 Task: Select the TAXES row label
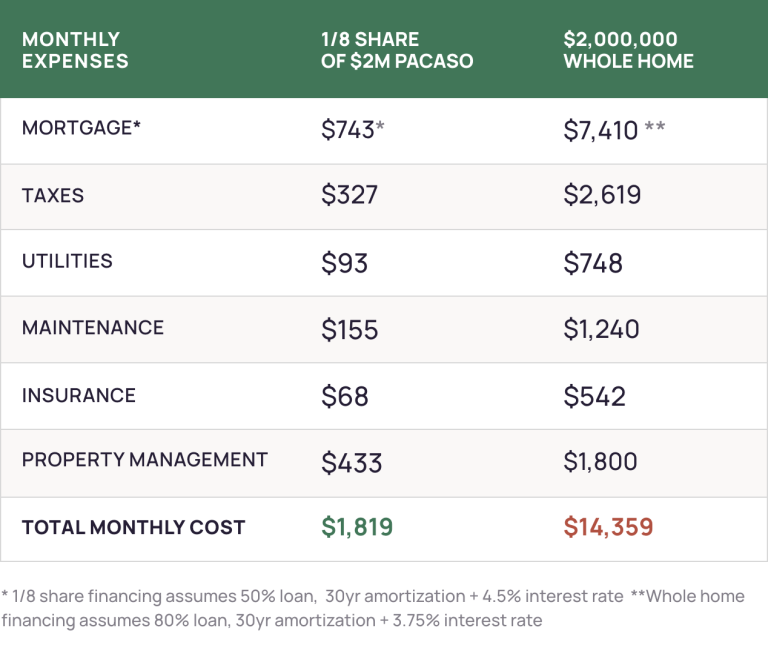53,195
